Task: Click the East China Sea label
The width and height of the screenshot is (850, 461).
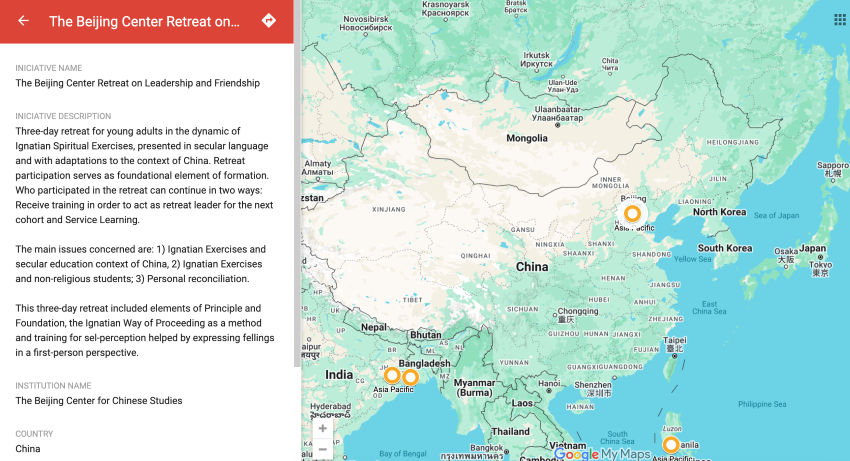Action: [x=709, y=308]
